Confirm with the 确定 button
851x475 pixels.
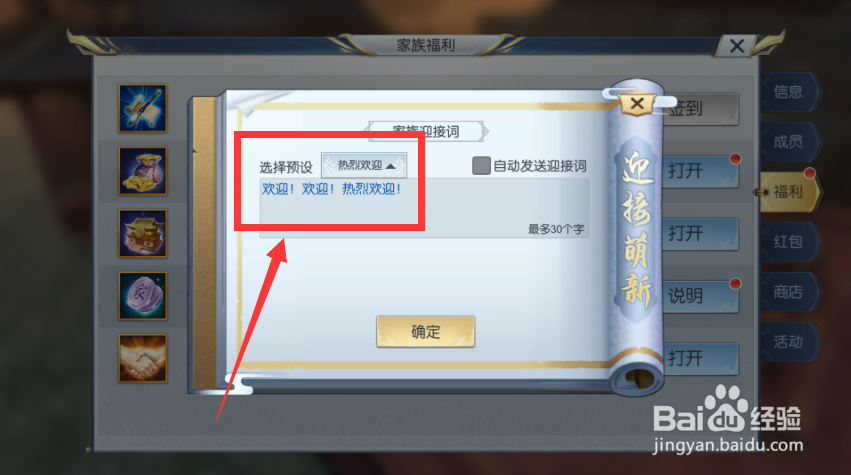coord(426,332)
